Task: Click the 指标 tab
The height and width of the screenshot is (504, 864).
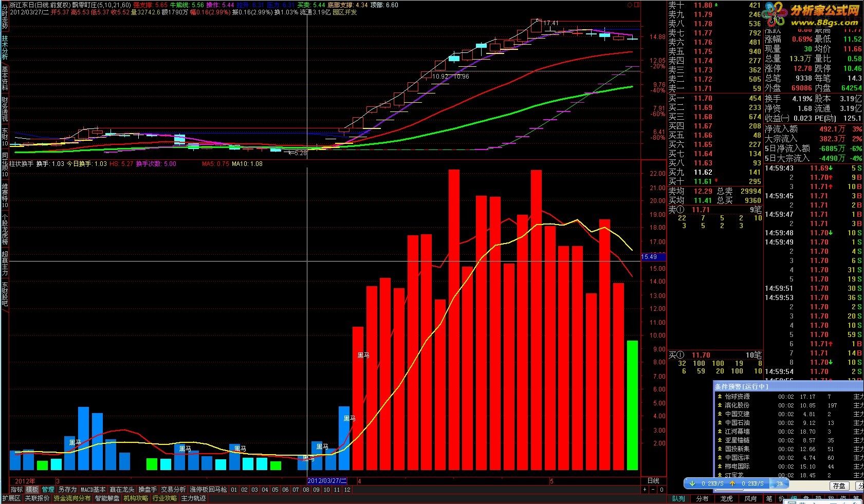Action: point(16,490)
